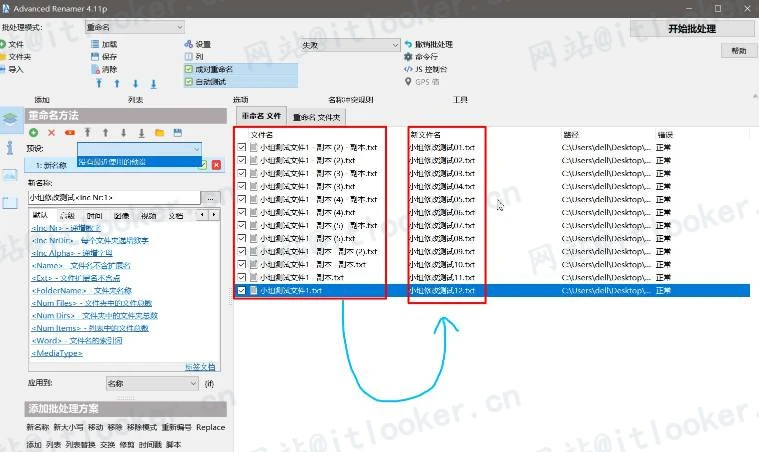759x452 pixels.
Task: Select the 文档 tag tab
Action: click(x=175, y=215)
